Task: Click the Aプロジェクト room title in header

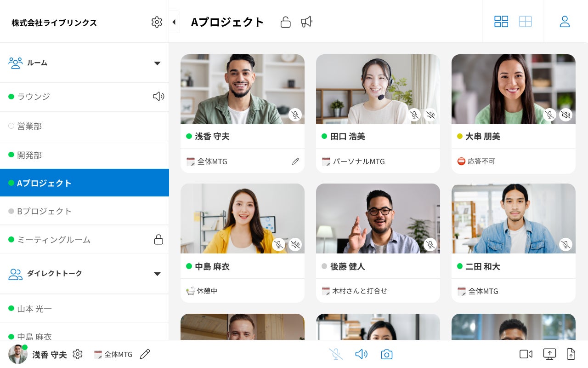Action: click(x=227, y=22)
